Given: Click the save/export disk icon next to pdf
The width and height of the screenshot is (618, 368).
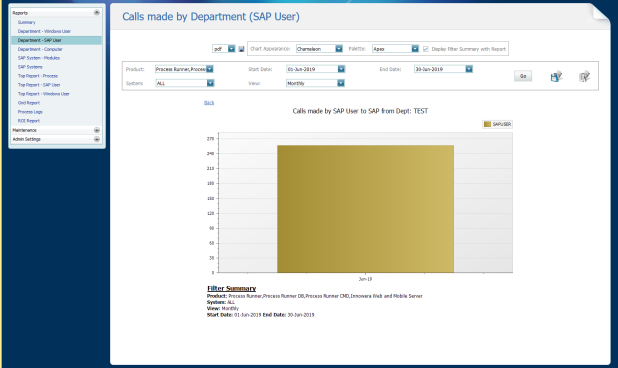Looking at the screenshot, I should tap(241, 49).
